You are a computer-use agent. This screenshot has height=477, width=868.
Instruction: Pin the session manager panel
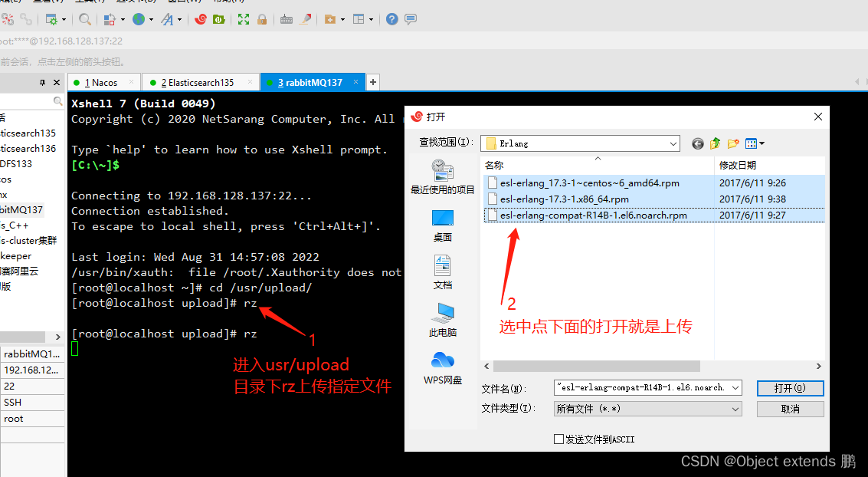[x=43, y=83]
